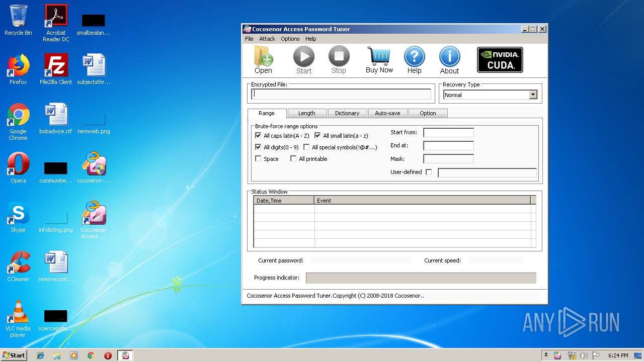Select VLC media player desktop icon

18,319
